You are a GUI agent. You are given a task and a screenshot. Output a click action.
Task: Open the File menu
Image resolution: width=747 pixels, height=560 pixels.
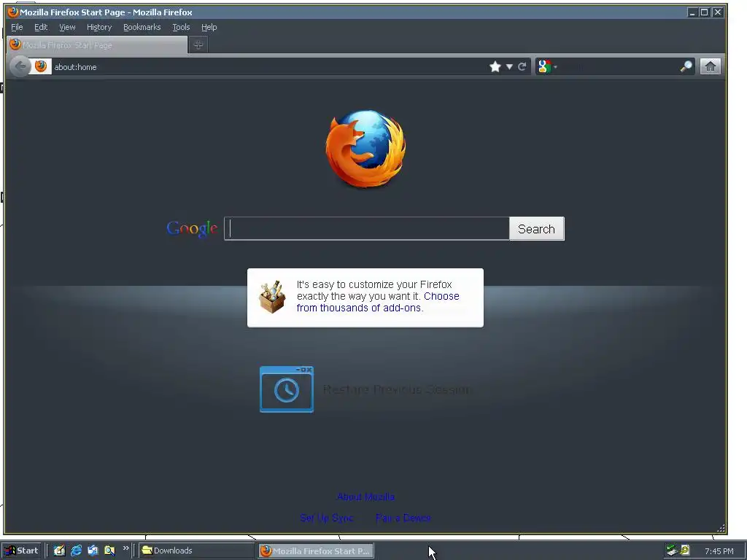17,27
